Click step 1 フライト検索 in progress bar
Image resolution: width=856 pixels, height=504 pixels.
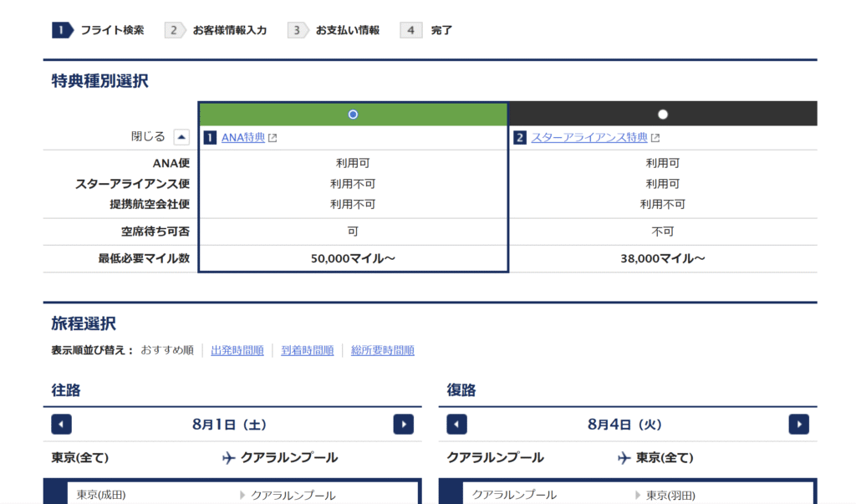click(99, 30)
